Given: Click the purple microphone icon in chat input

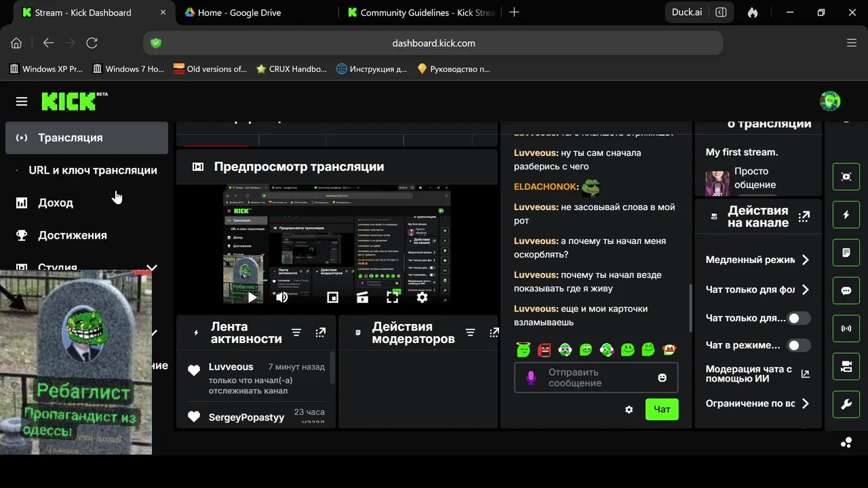Looking at the screenshot, I should (x=532, y=378).
